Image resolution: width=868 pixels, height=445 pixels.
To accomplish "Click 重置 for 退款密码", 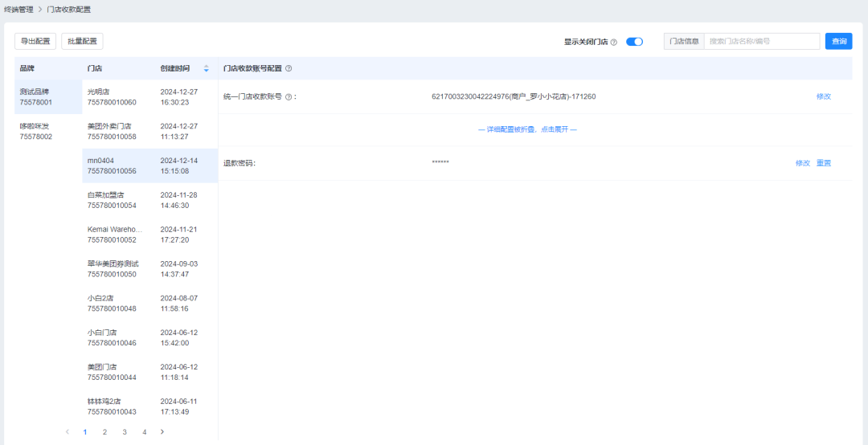I will point(824,163).
